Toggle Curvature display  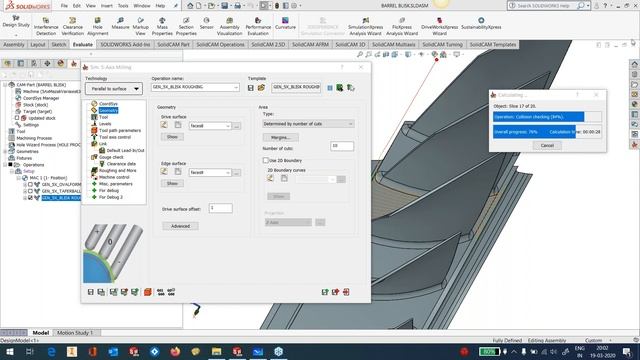pos(285,23)
